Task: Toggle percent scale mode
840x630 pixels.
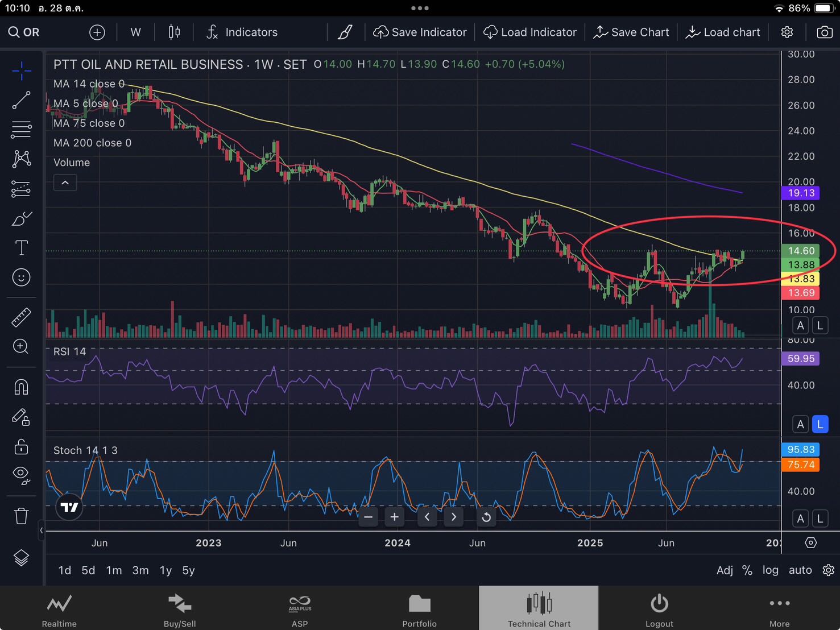Action: click(x=747, y=570)
